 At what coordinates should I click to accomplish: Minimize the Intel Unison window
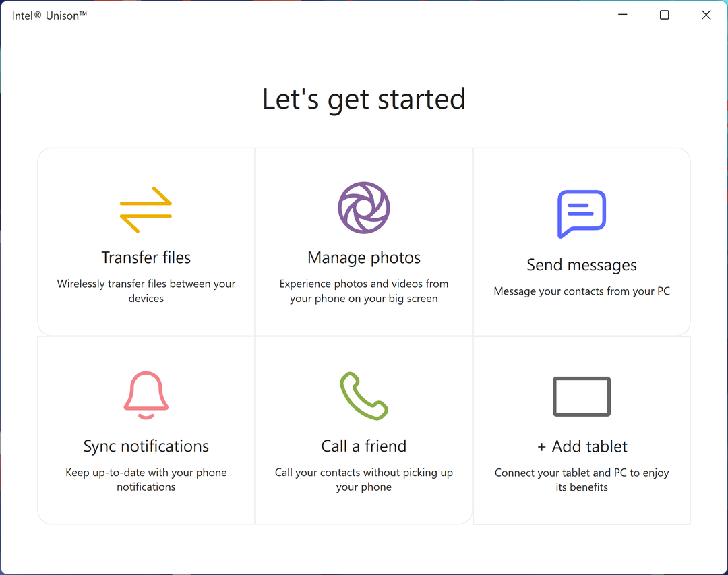click(x=623, y=15)
